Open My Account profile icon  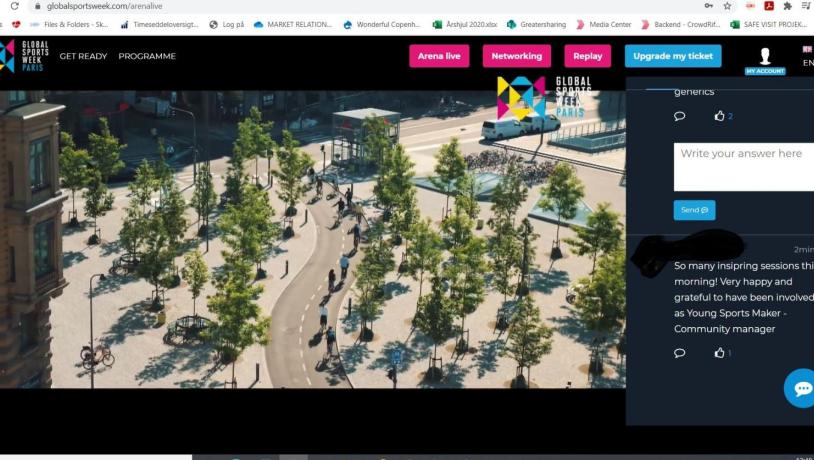pyautogui.click(x=765, y=60)
